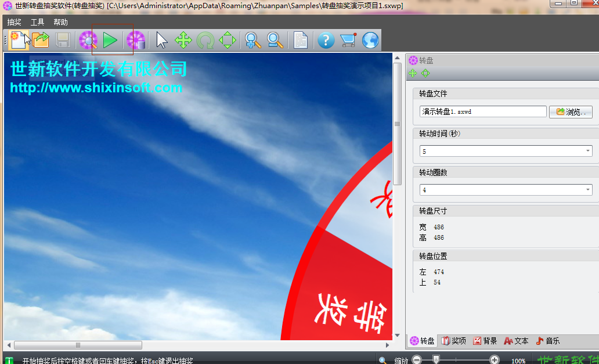Screen dimensions: 599x364
Task: Click the shopping cart purchase icon
Action: [x=348, y=40]
